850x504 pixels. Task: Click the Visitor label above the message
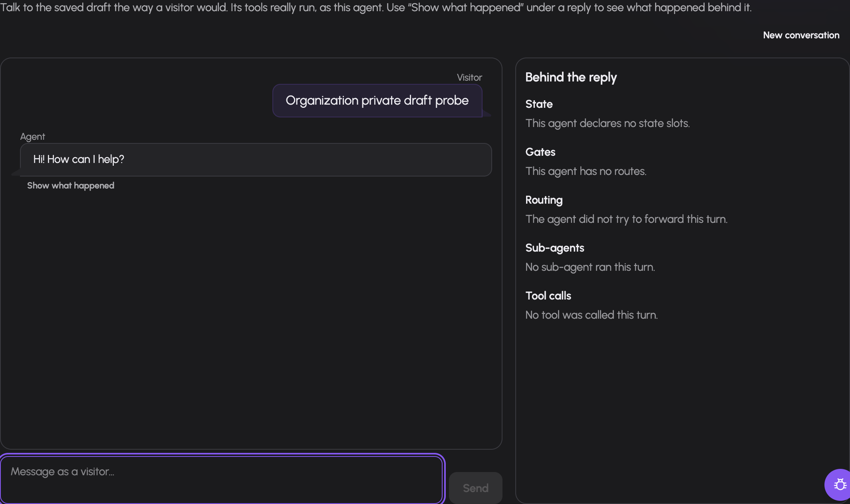click(469, 77)
